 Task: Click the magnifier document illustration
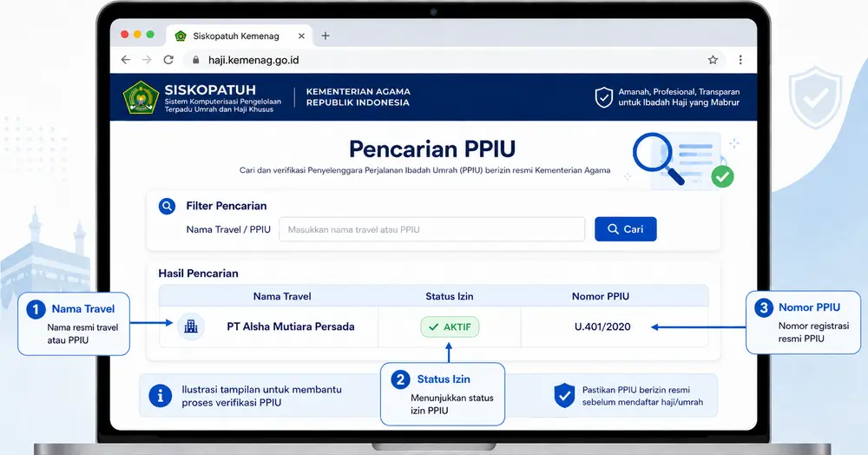(683, 160)
